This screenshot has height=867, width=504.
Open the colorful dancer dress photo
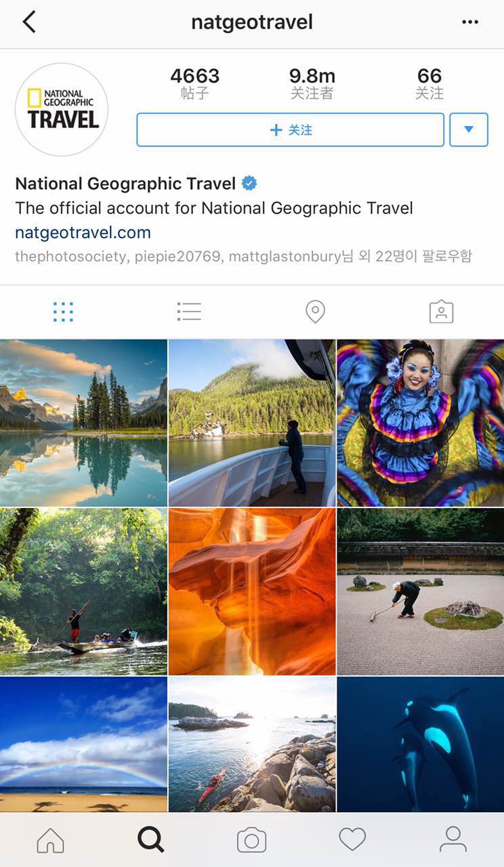[x=421, y=423]
